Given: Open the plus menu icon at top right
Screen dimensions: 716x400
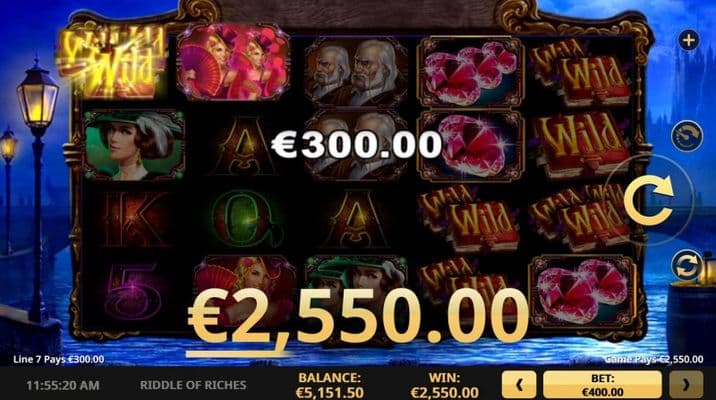Looking at the screenshot, I should coord(688,40).
